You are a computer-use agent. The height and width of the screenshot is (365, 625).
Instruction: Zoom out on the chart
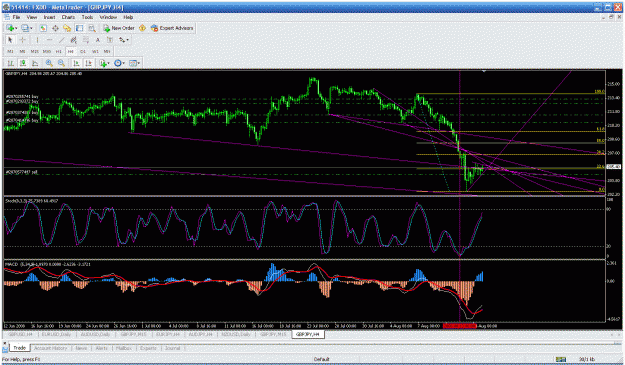coord(61,63)
